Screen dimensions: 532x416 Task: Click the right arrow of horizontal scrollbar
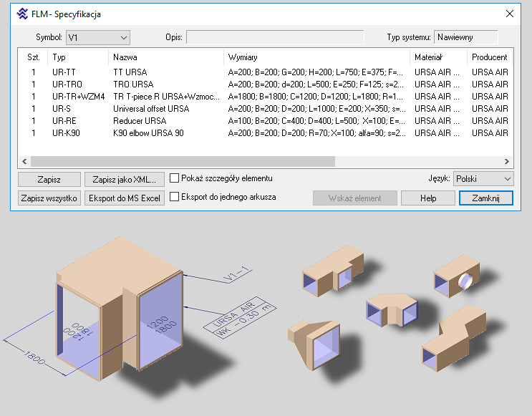point(507,162)
